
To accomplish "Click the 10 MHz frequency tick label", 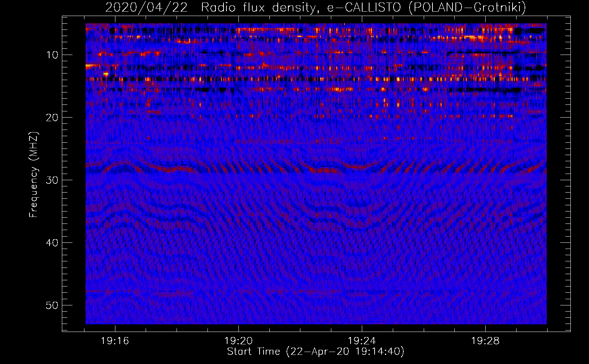I will click(52, 55).
